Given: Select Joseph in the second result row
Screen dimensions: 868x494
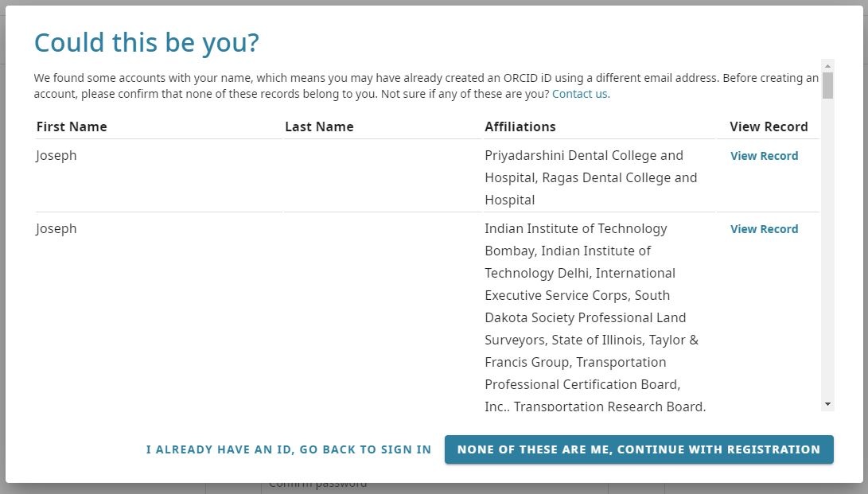Looking at the screenshot, I should click(x=56, y=229).
